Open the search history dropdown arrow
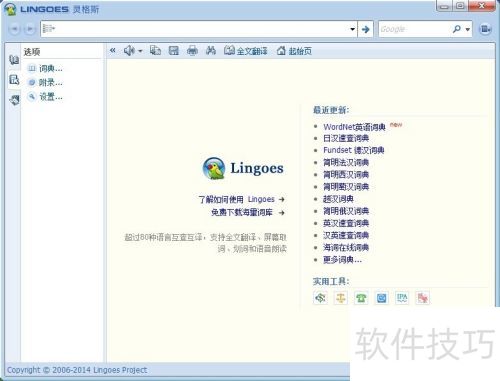 click(353, 29)
